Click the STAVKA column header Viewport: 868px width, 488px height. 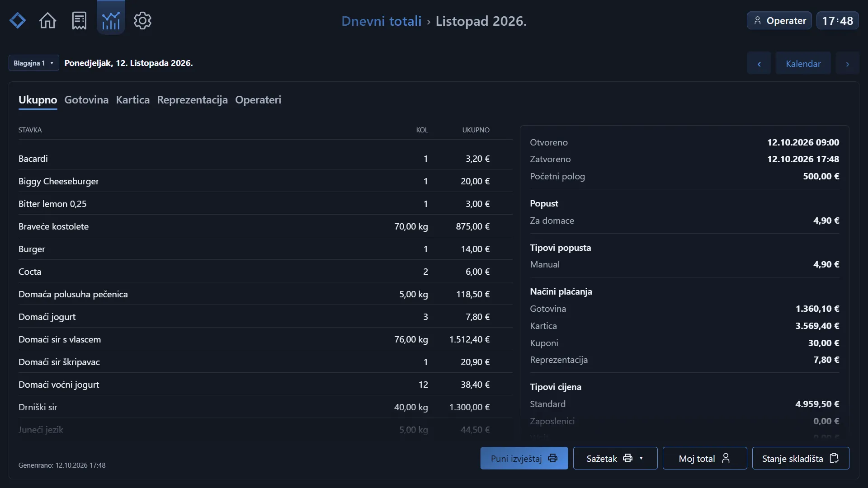pos(30,130)
